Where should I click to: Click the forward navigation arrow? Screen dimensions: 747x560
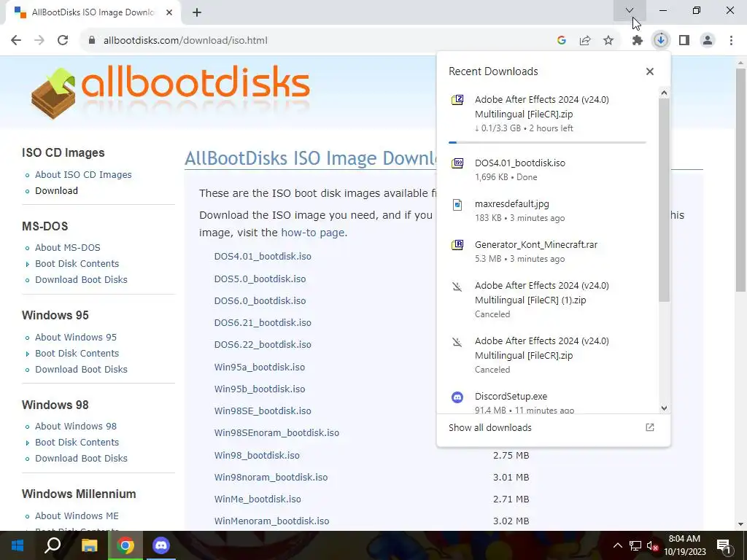39,40
